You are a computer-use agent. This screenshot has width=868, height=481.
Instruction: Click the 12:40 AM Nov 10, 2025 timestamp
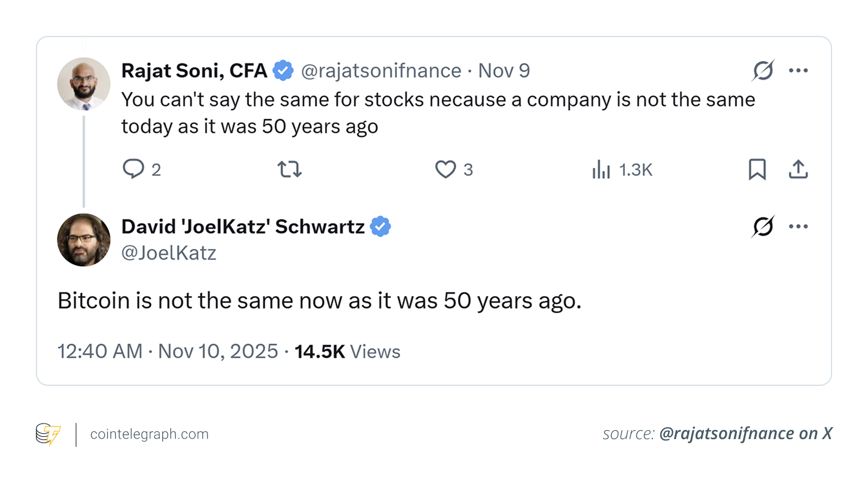pos(168,351)
